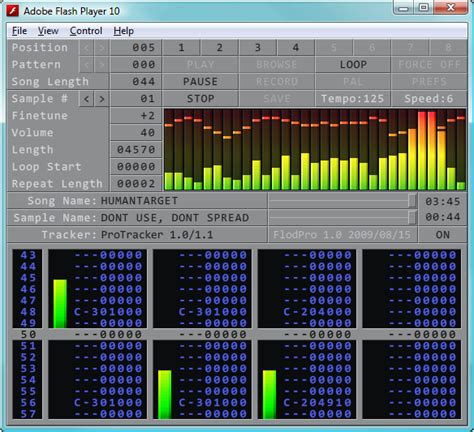Open the File menu
This screenshot has width=474, height=432.
[x=19, y=31]
